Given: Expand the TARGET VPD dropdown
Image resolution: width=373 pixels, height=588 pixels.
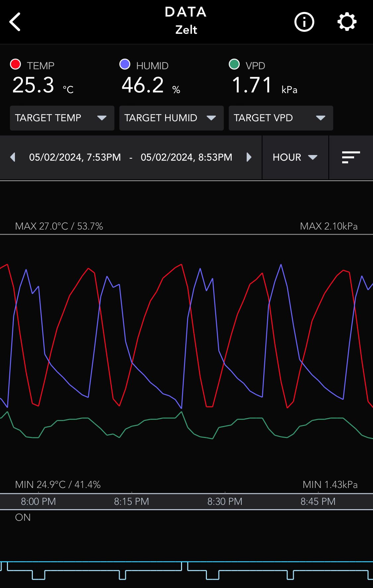Looking at the screenshot, I should coord(280,118).
